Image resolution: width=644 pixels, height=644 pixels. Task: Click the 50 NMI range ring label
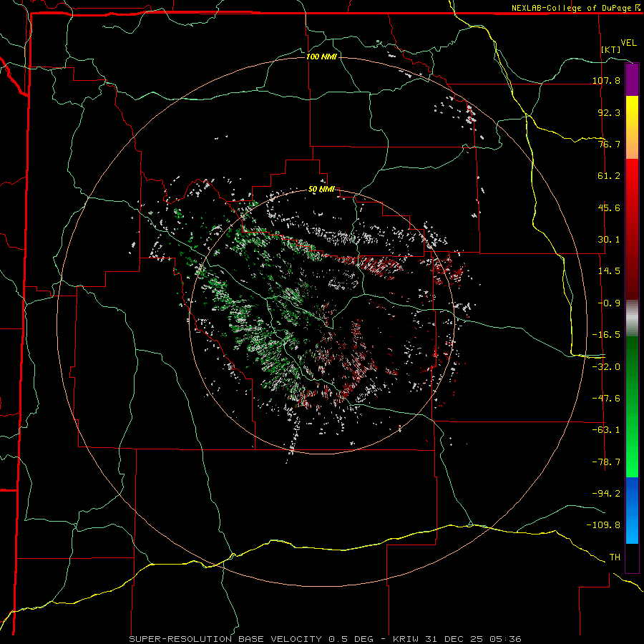click(321, 190)
